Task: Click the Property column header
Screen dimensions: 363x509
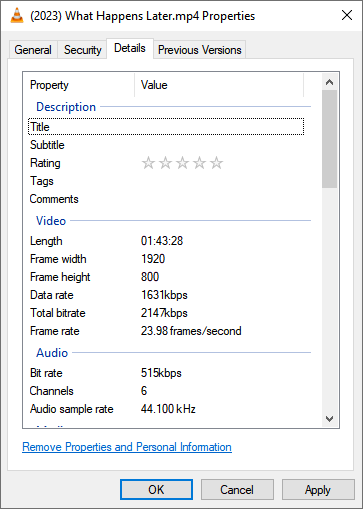Action: (79, 85)
